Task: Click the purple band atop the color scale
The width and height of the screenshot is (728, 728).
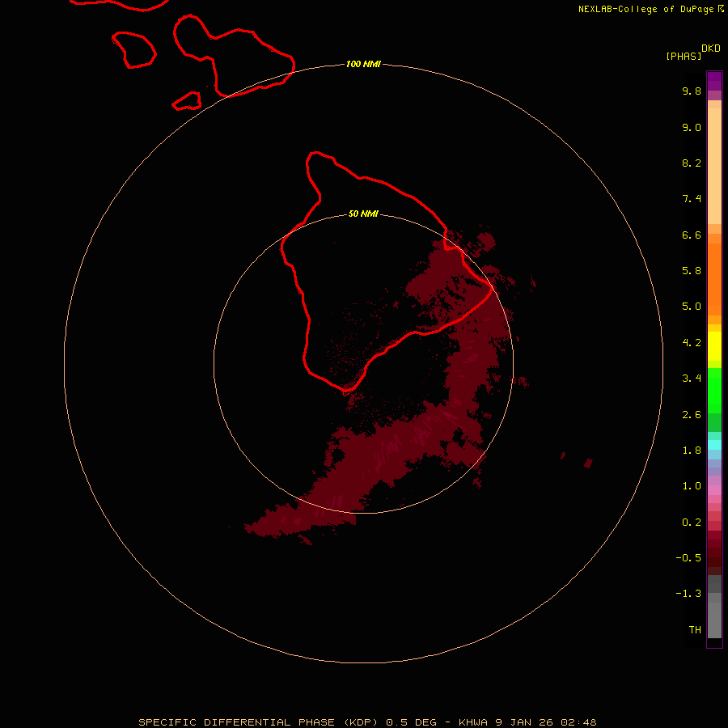Action: point(714,81)
